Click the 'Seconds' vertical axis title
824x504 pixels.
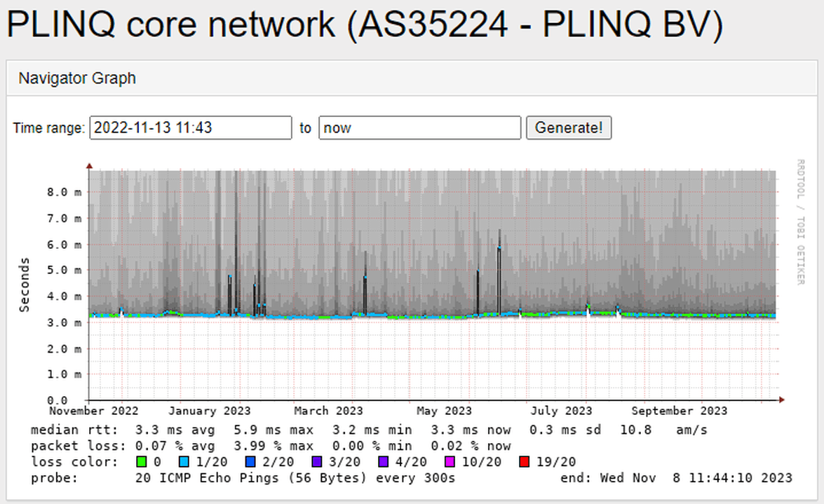24,285
